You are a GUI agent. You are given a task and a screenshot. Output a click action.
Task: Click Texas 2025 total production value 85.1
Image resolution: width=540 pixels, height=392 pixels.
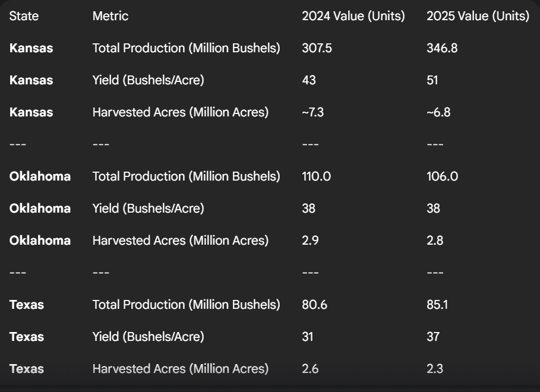[x=438, y=305]
